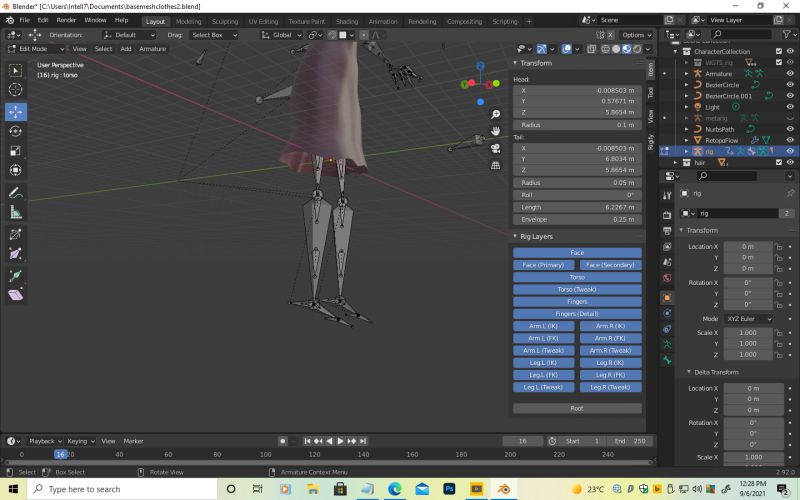Activate the Rotate tool
This screenshot has height=500, width=800.
coord(15,131)
